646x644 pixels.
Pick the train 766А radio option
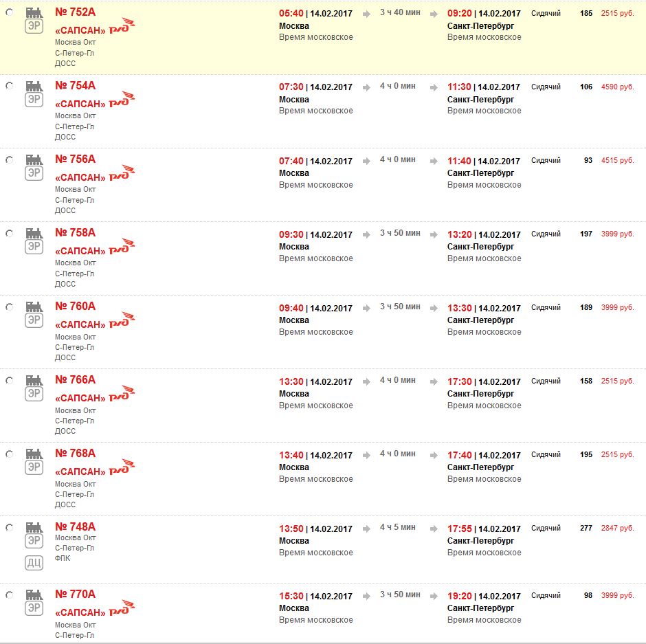pyautogui.click(x=9, y=381)
